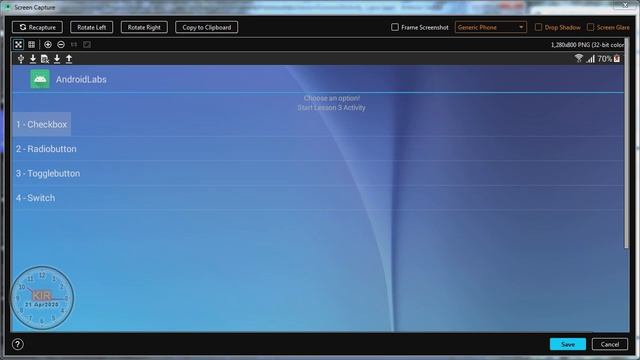Click the AndroidLabs title text
Viewport: 640px width, 360px height.
(x=81, y=80)
